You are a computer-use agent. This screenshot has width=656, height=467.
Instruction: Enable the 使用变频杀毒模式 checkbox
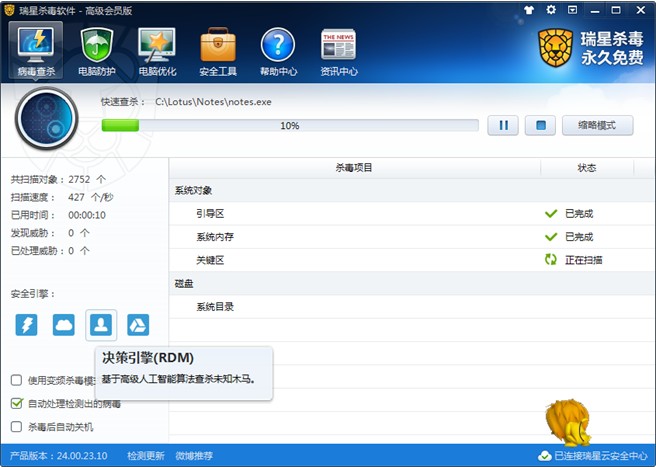(x=17, y=380)
